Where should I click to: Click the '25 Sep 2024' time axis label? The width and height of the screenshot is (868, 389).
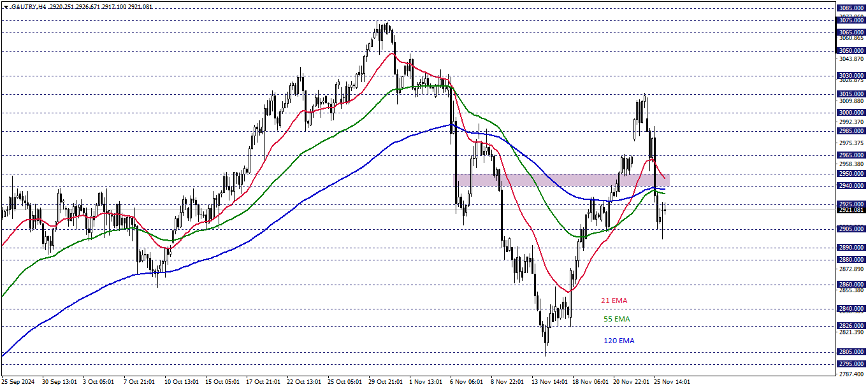pyautogui.click(x=18, y=382)
